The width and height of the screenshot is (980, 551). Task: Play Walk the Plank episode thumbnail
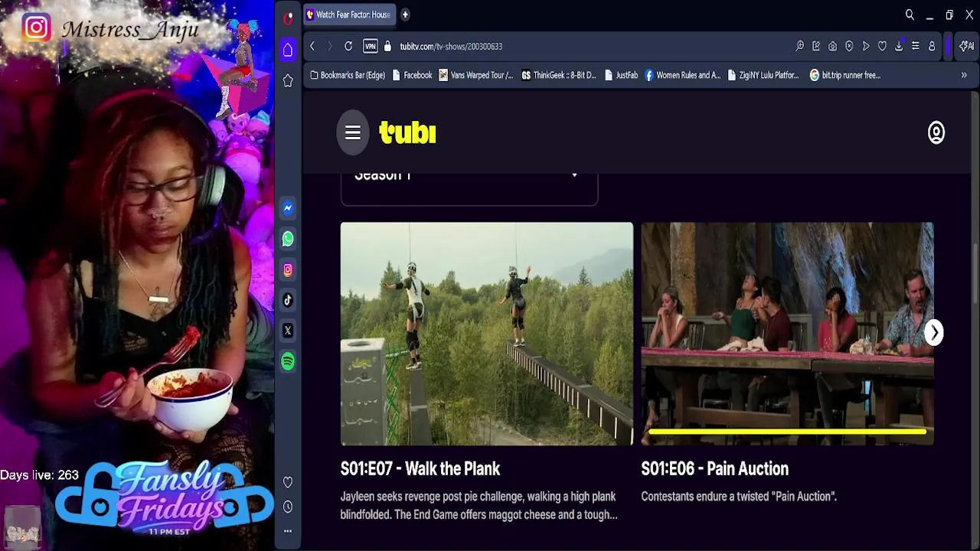pyautogui.click(x=487, y=334)
